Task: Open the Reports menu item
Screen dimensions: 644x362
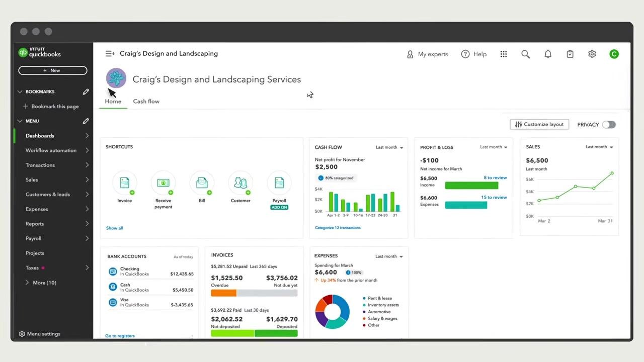Action: click(53, 224)
